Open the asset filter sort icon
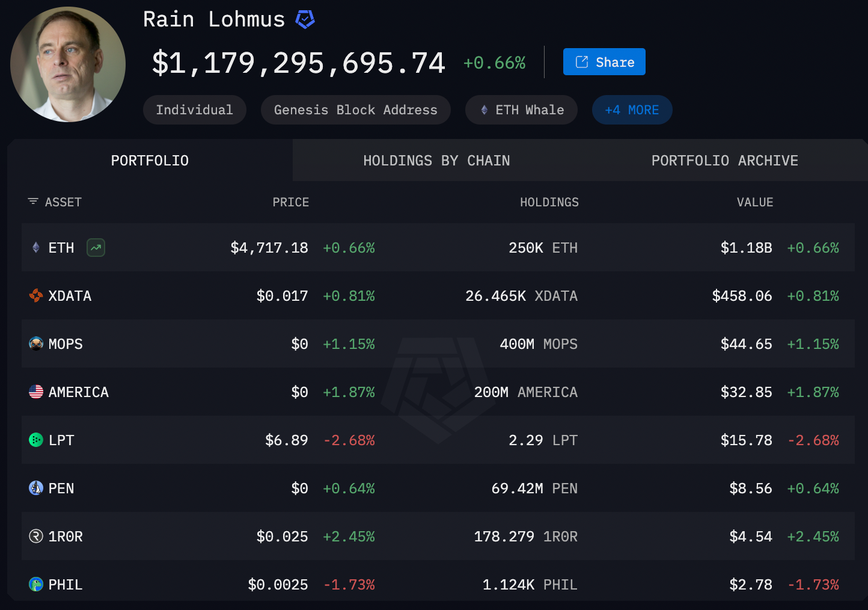This screenshot has width=868, height=610. coord(33,202)
